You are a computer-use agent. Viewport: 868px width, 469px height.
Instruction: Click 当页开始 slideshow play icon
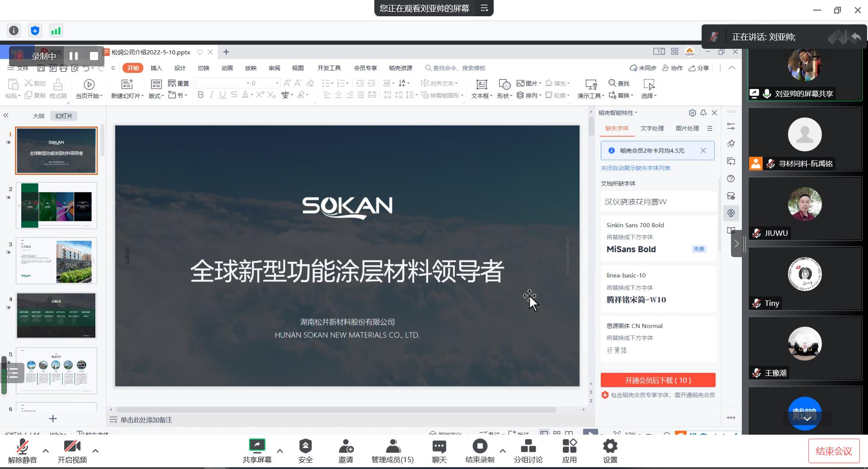tap(89, 84)
